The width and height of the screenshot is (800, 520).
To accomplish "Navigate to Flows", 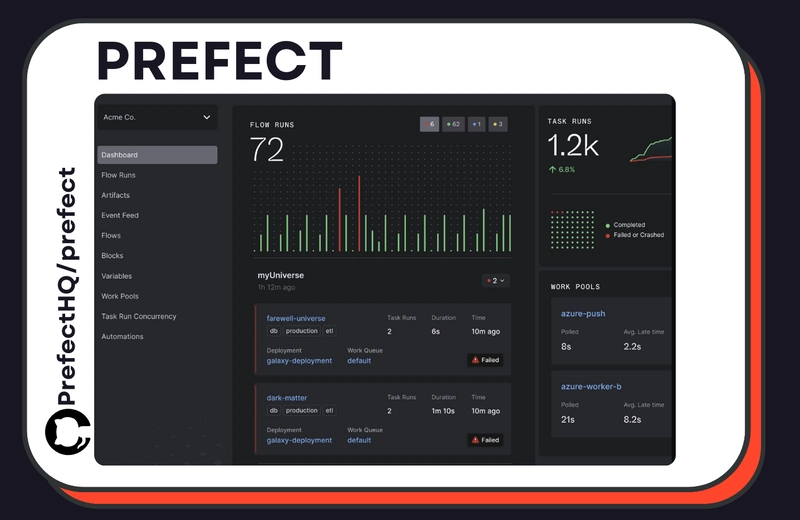I will (111, 235).
